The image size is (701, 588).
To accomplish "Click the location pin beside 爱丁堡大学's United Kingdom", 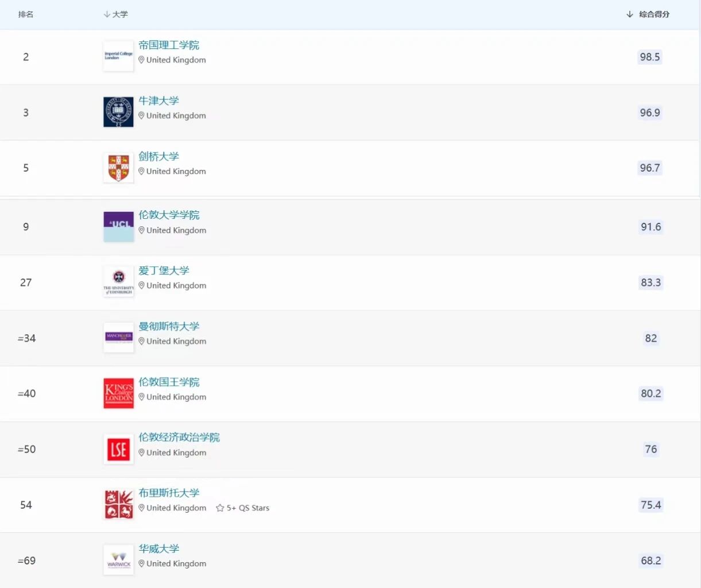I will point(141,285).
